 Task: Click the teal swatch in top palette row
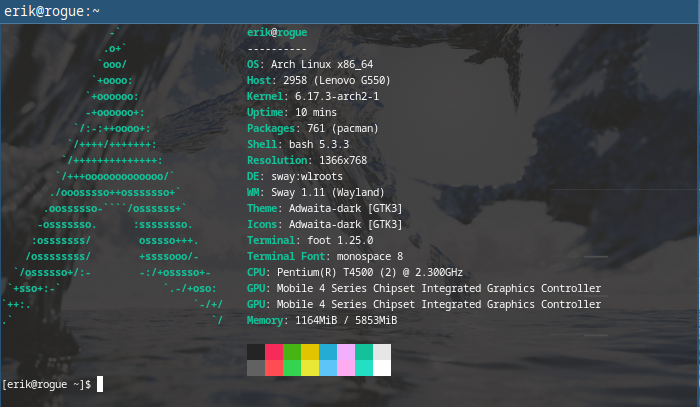364,352
